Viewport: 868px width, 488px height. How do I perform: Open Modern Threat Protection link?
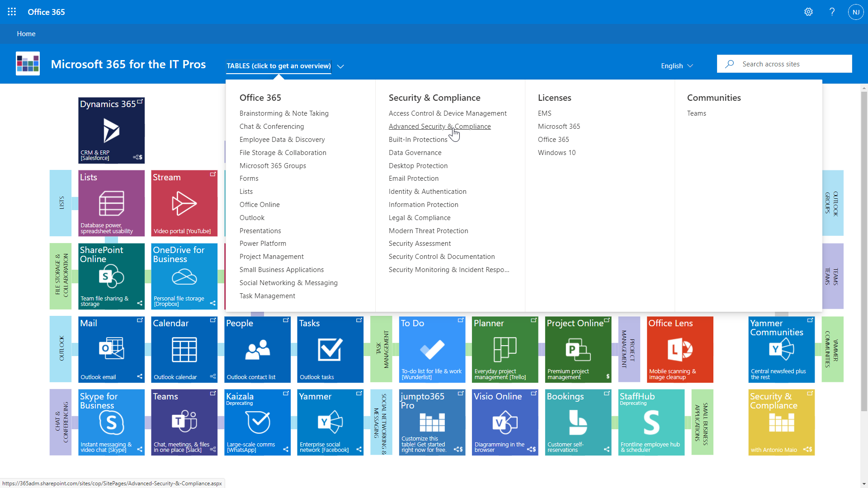429,231
